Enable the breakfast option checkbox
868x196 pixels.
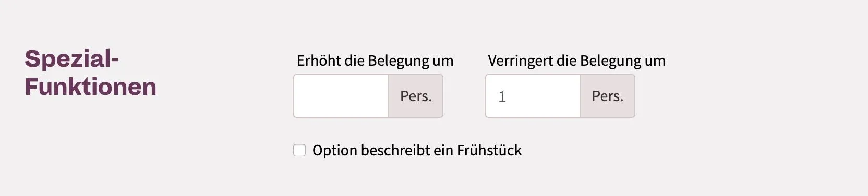click(x=299, y=151)
